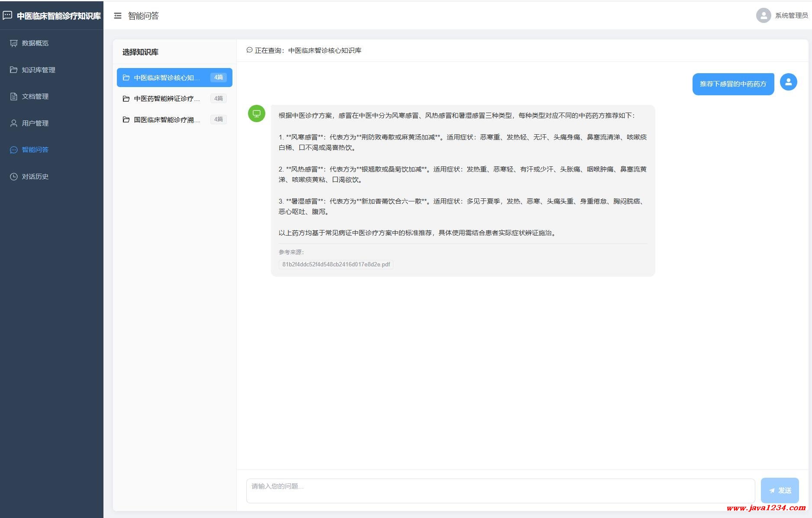The width and height of the screenshot is (812, 518).
Task: Click the folder icon of 中医药智能辨证诊疗 knowledge base
Action: click(x=126, y=99)
